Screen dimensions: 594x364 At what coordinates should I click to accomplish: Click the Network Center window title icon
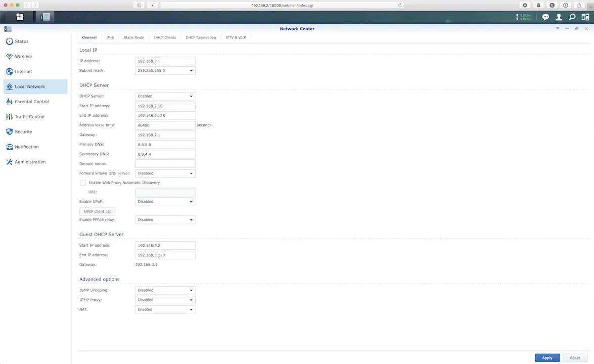[8, 29]
